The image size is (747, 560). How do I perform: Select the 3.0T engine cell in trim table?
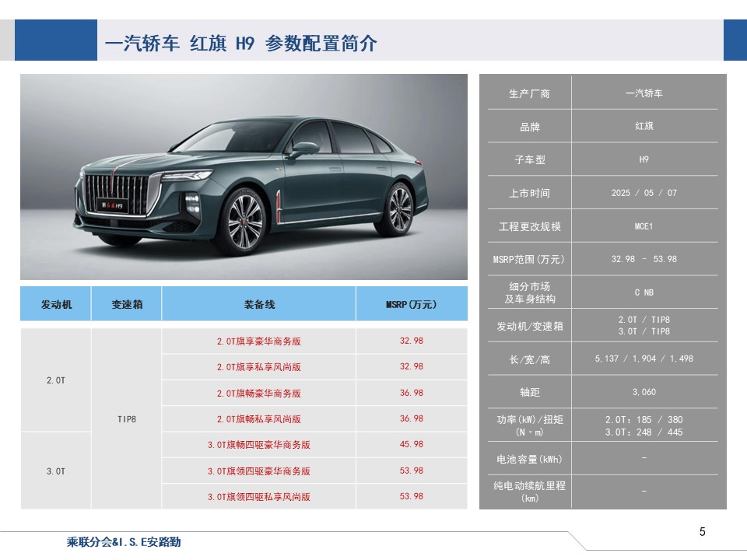tap(56, 471)
